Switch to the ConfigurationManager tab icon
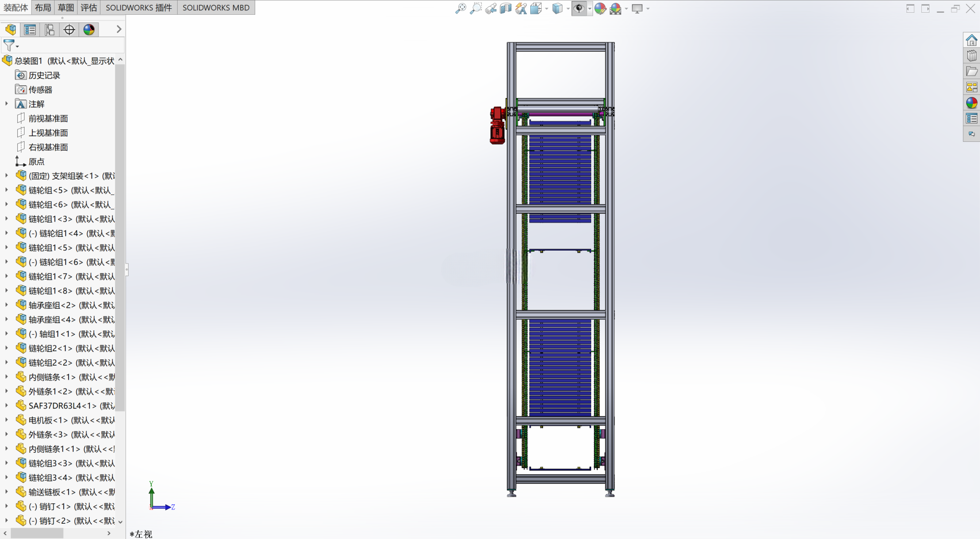The width and height of the screenshot is (980, 539). [50, 30]
